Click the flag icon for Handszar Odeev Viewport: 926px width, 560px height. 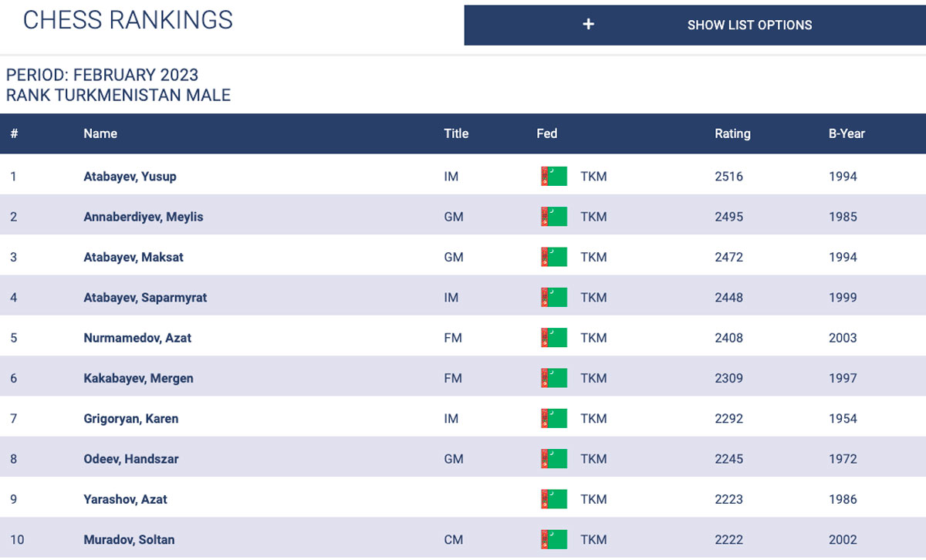click(x=554, y=459)
